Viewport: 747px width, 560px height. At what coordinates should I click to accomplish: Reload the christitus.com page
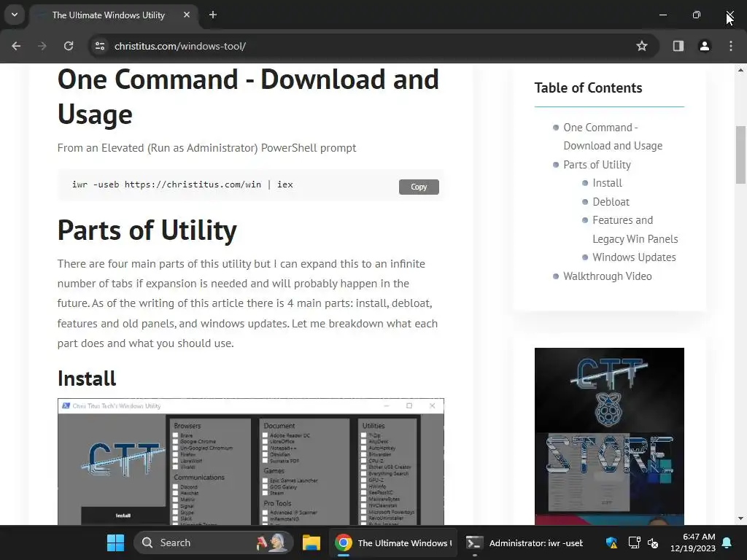pyautogui.click(x=69, y=46)
